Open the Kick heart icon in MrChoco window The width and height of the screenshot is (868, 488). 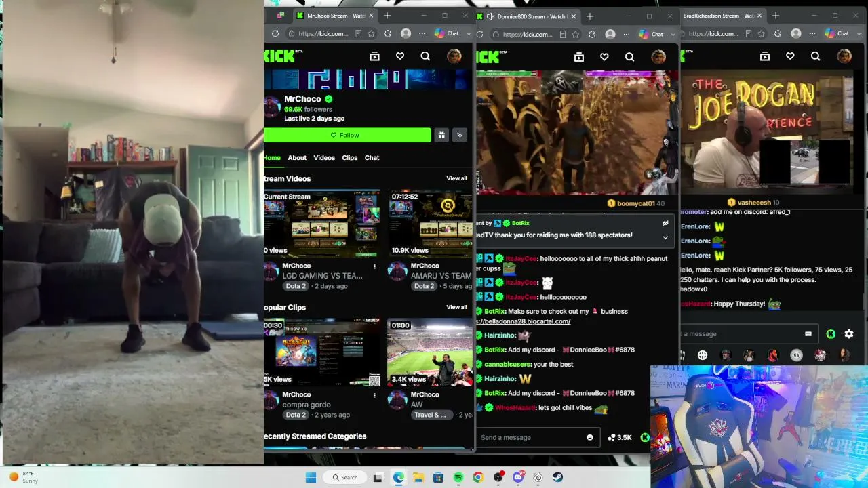(400, 57)
